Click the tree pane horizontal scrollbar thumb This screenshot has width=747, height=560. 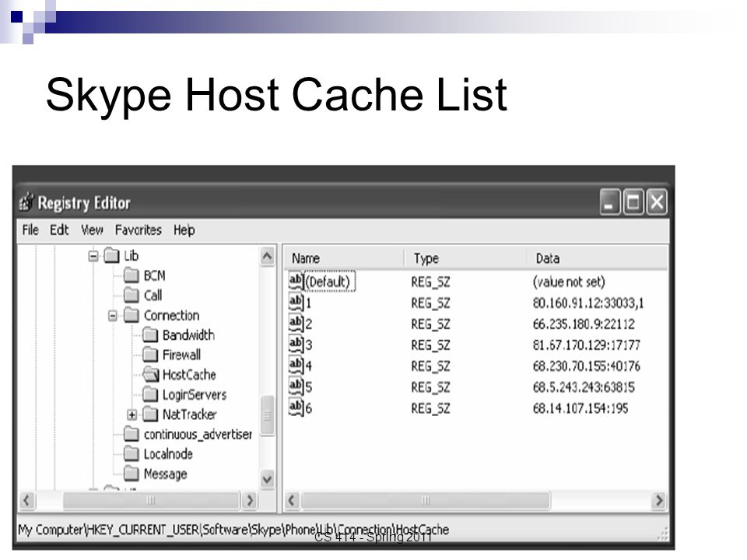151,500
